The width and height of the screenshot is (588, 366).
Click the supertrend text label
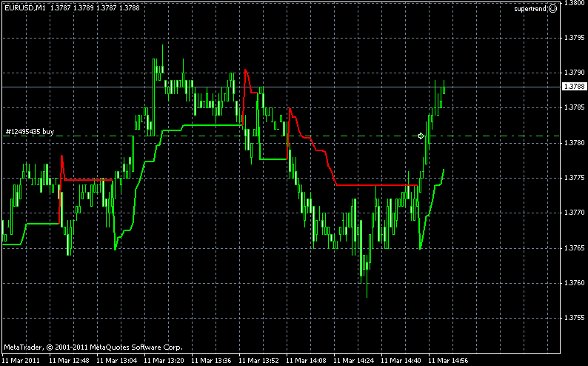[531, 9]
